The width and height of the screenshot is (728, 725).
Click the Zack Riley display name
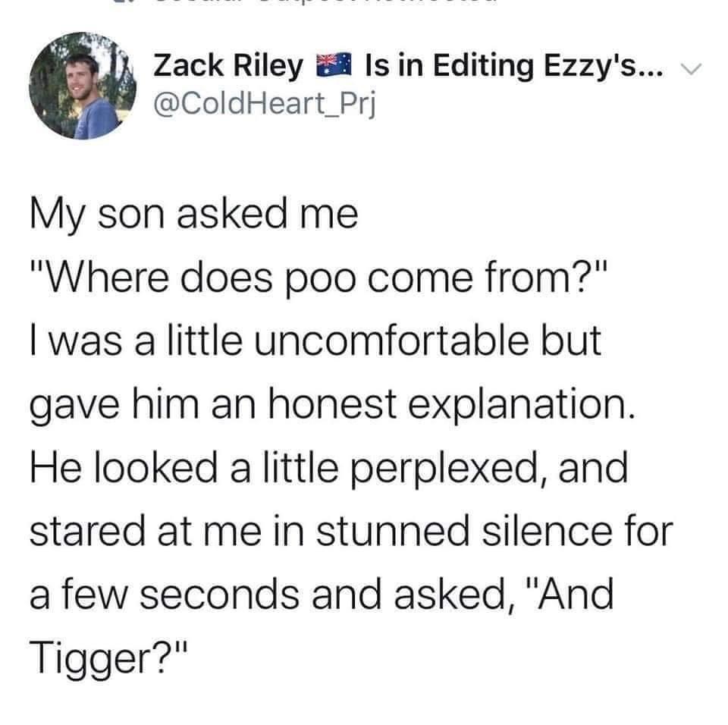[227, 66]
